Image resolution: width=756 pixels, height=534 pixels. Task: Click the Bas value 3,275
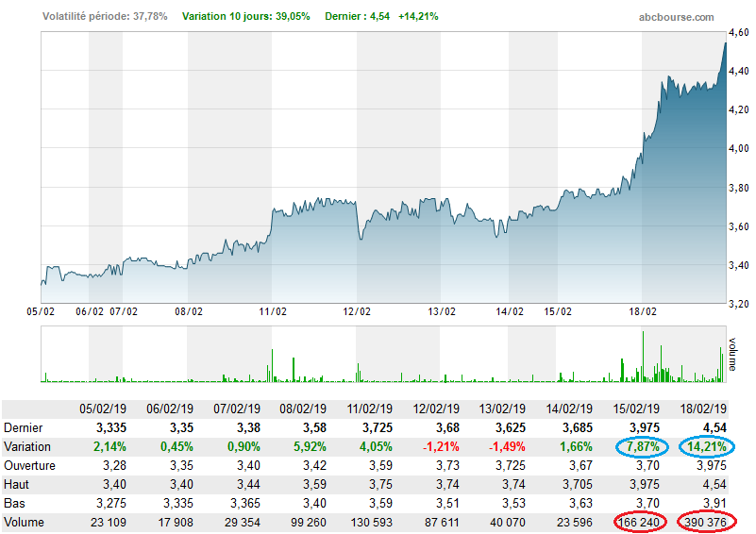(111, 503)
